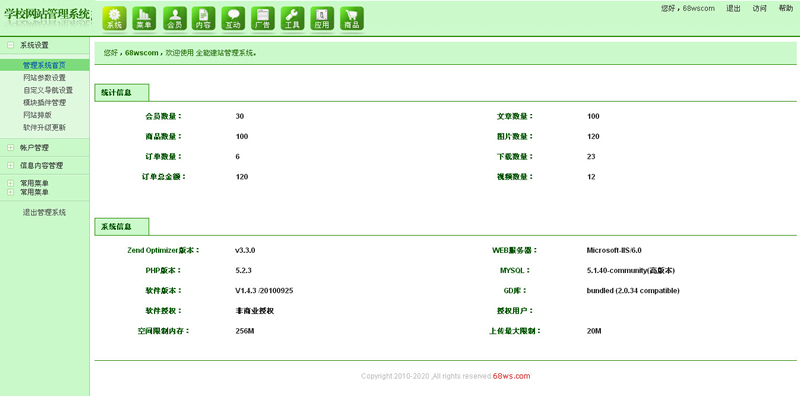Collapse the 系统设置 sidebar section
The width and height of the screenshot is (800, 396).
[x=11, y=45]
